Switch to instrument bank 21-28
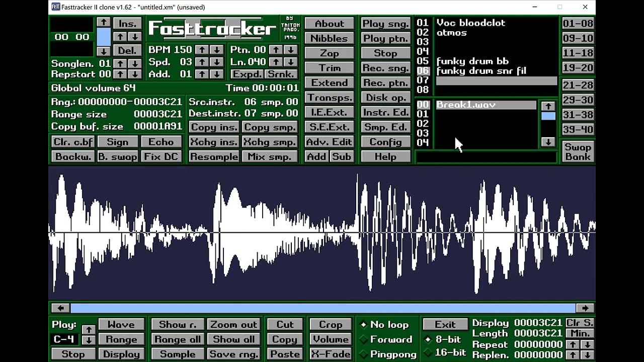644x362 pixels. pos(578,85)
